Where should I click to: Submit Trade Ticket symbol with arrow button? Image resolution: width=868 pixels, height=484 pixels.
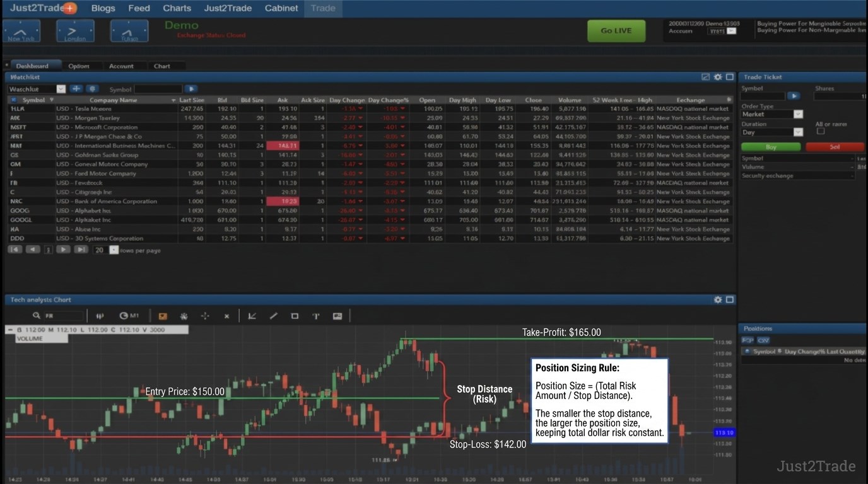(794, 96)
